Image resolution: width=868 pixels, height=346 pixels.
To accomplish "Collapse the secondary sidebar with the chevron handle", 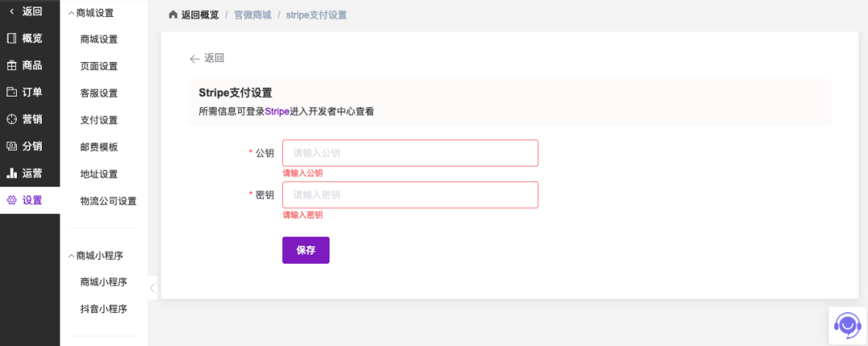I will coord(152,288).
